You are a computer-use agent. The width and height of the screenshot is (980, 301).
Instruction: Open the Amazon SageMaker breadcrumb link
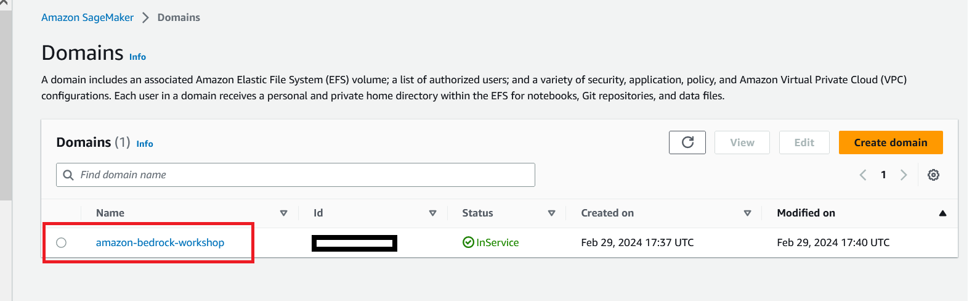coord(87,17)
